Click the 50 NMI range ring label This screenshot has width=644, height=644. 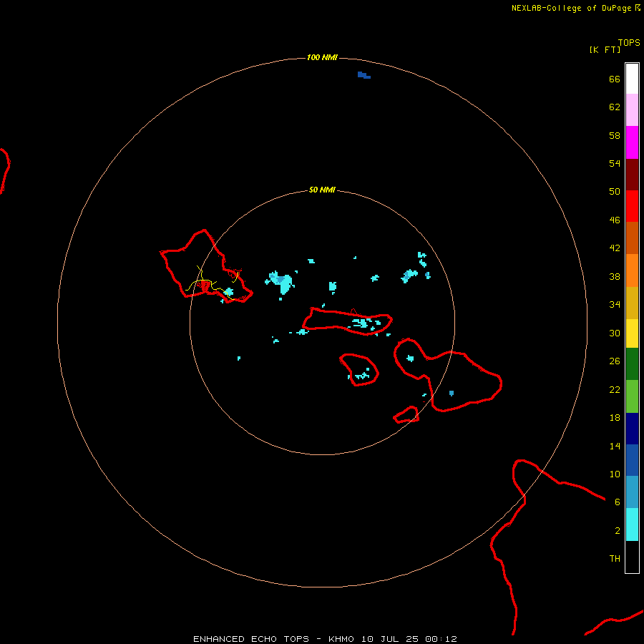(322, 190)
